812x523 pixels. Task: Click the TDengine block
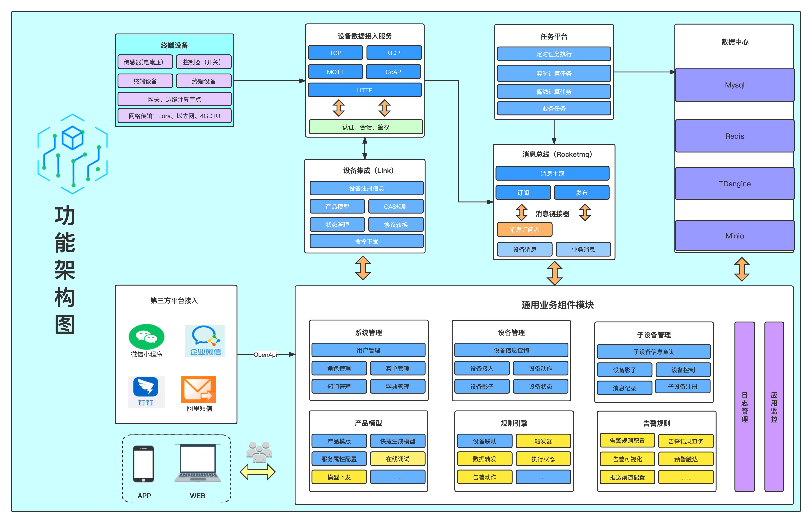(x=734, y=184)
